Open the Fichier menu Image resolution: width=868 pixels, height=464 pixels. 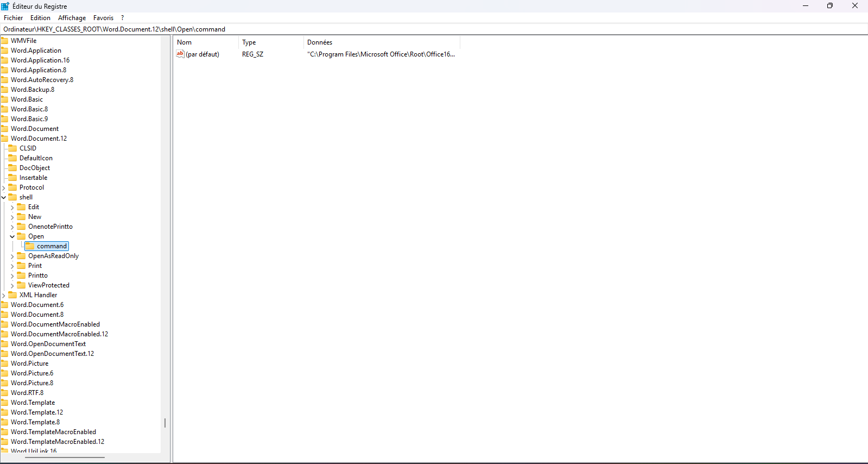coord(14,18)
